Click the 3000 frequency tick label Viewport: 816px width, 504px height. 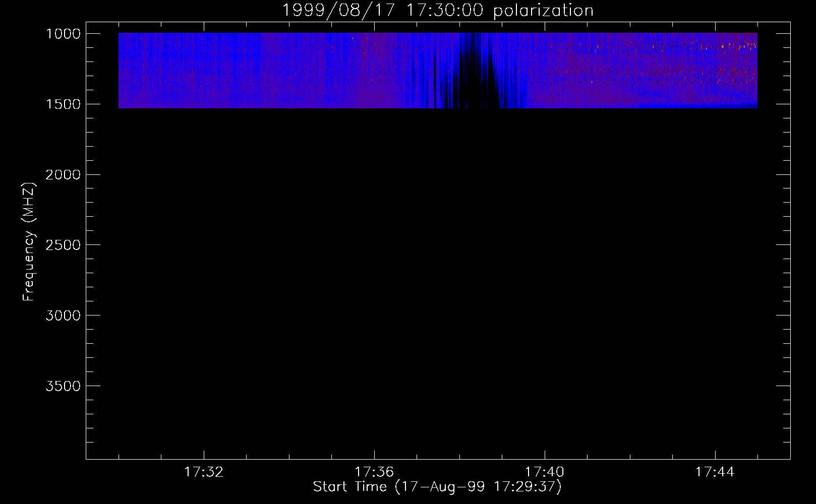click(63, 316)
